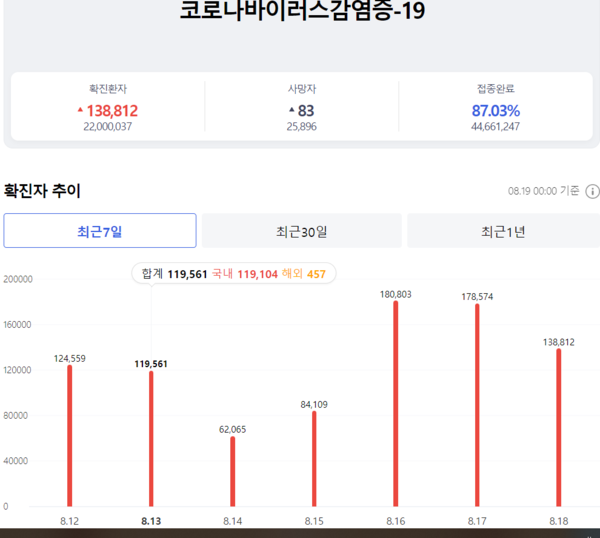Viewport: 600px width, 538px height.
Task: Click the 확진환자 count 138,812
Action: (112, 111)
